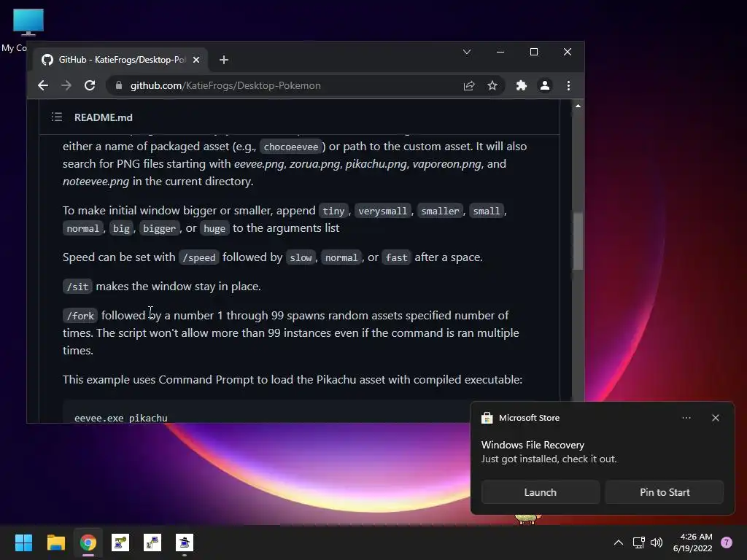Dismiss the Microsoft Store notification
Image resolution: width=747 pixels, height=560 pixels.
[x=716, y=418]
